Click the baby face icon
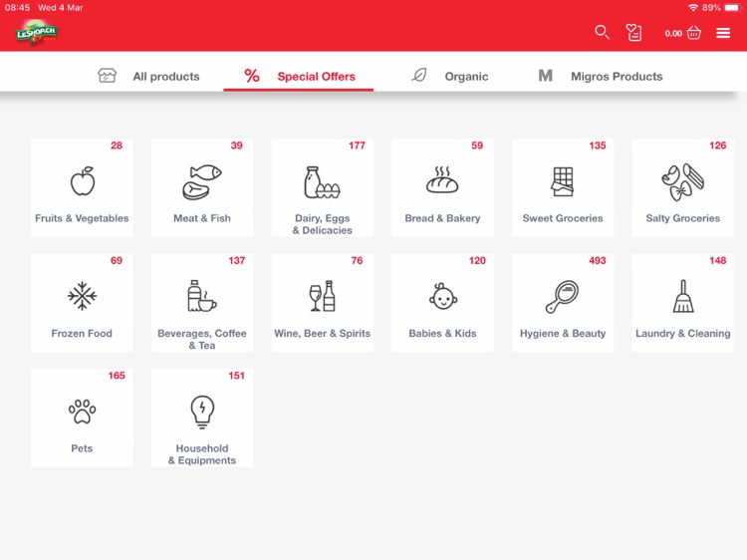 tap(442, 296)
